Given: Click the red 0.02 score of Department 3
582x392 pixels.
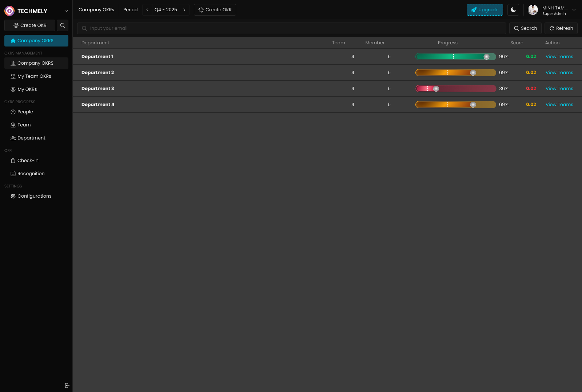Looking at the screenshot, I should pos(531,89).
